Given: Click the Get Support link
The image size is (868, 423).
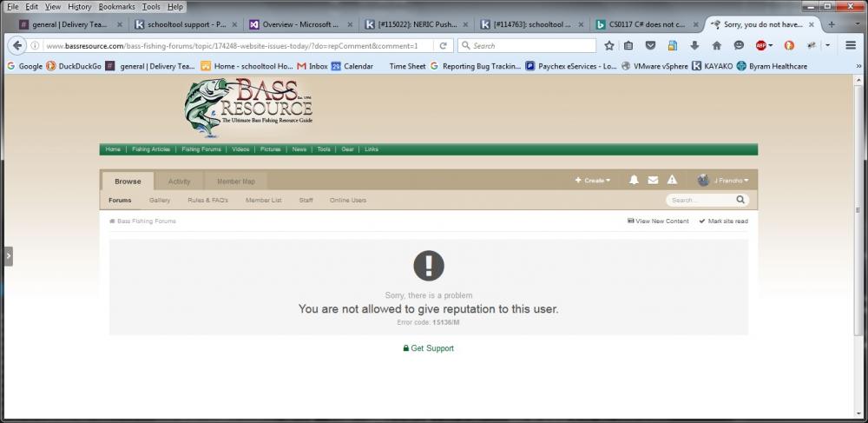Looking at the screenshot, I should 429,348.
